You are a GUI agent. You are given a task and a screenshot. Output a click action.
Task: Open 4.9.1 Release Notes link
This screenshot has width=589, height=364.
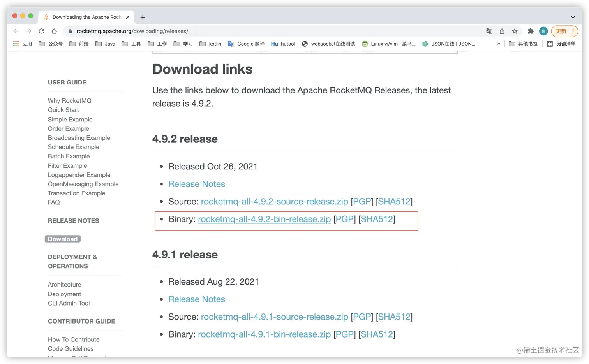(197, 299)
